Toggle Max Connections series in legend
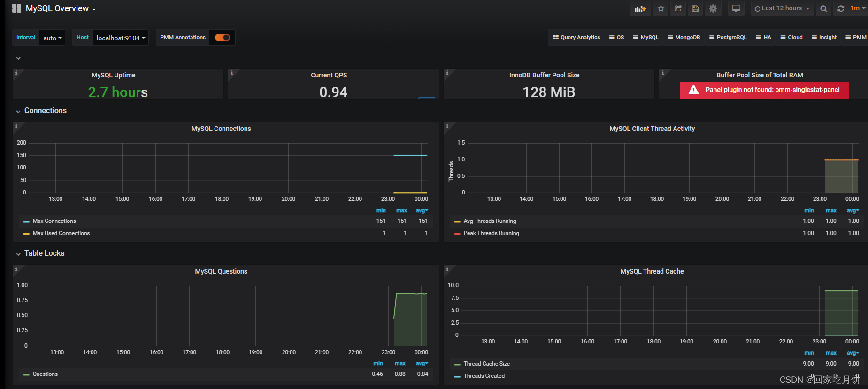868x389 pixels. pos(54,221)
